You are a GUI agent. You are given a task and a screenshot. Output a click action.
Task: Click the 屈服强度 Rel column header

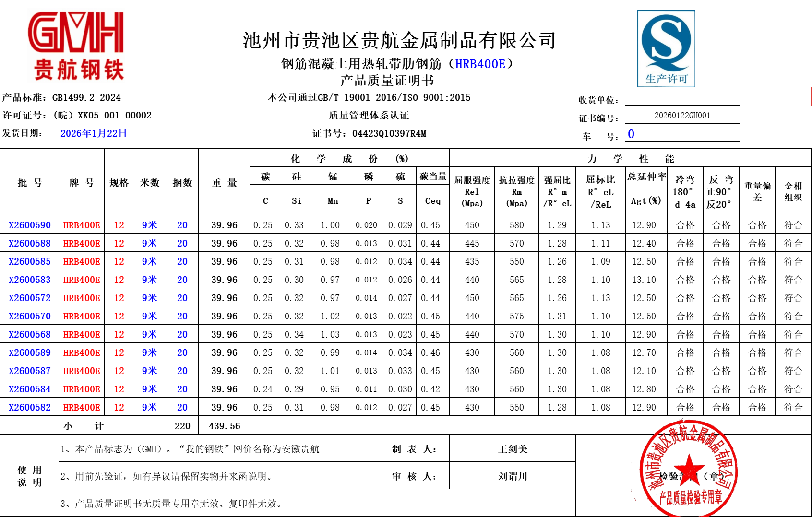click(472, 191)
